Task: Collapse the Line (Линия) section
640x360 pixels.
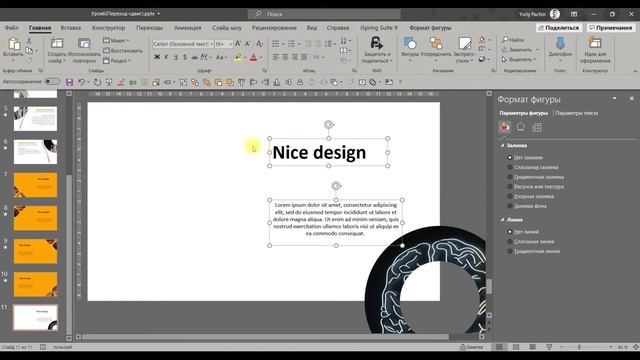Action: click(502, 220)
